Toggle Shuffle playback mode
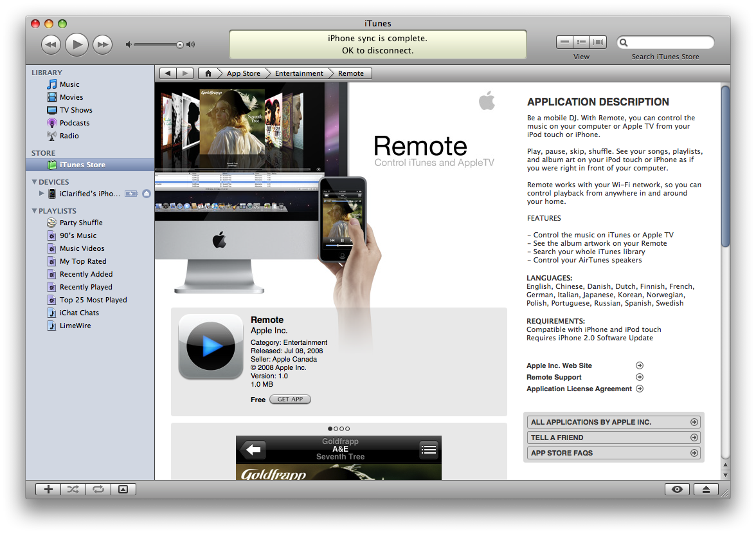Viewport: 756px width, 534px height. pyautogui.click(x=73, y=490)
